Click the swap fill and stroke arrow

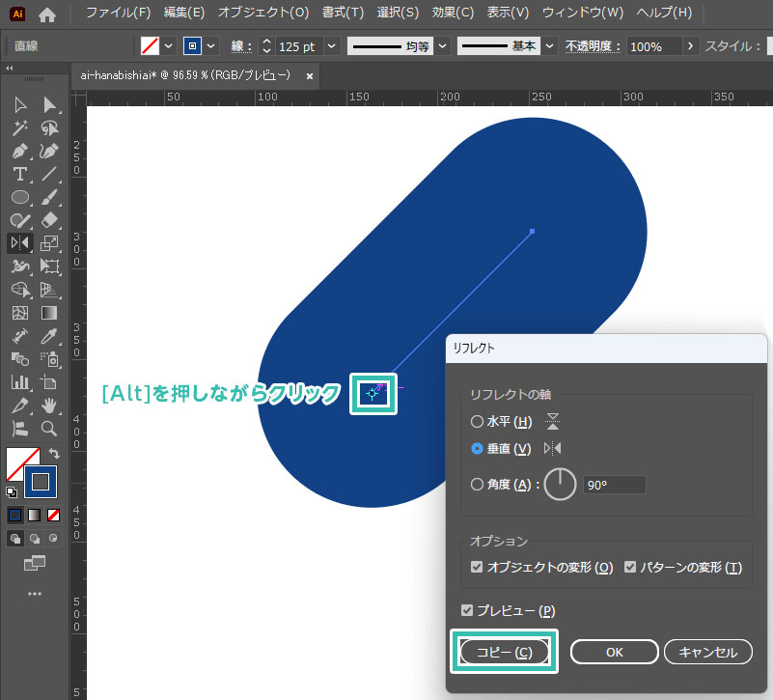[54, 453]
